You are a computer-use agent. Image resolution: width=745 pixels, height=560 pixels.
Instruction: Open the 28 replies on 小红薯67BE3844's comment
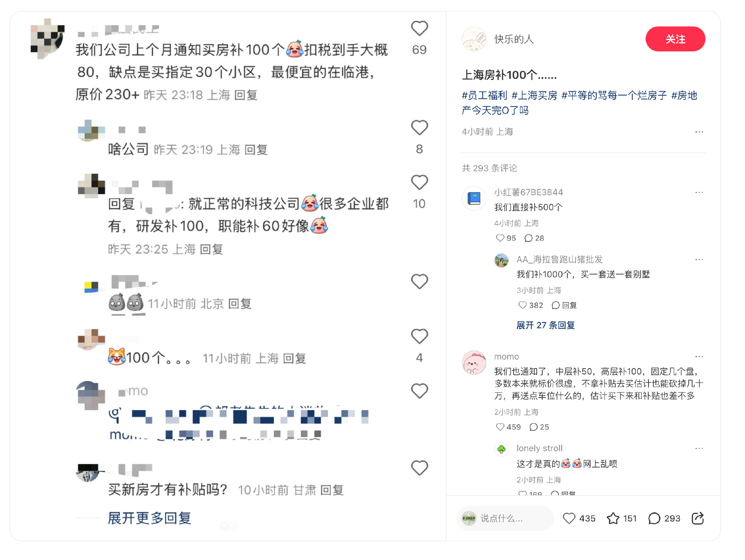point(534,238)
